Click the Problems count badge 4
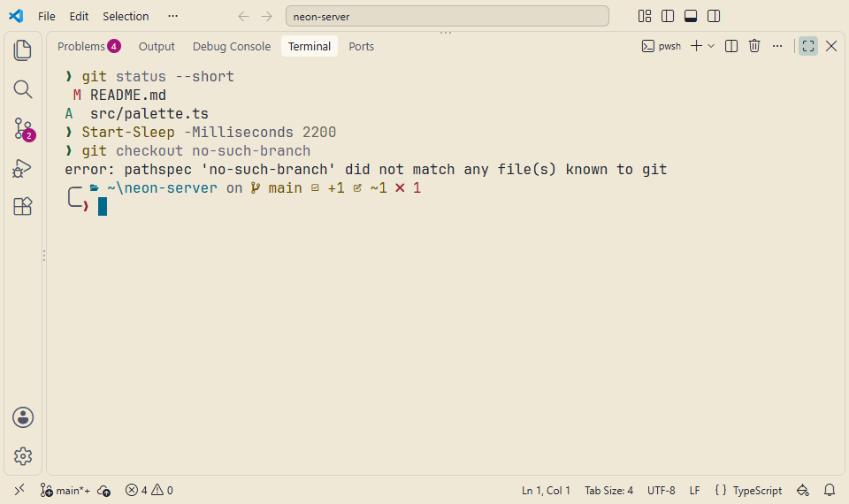Screen dimensions: 849x504 point(114,46)
